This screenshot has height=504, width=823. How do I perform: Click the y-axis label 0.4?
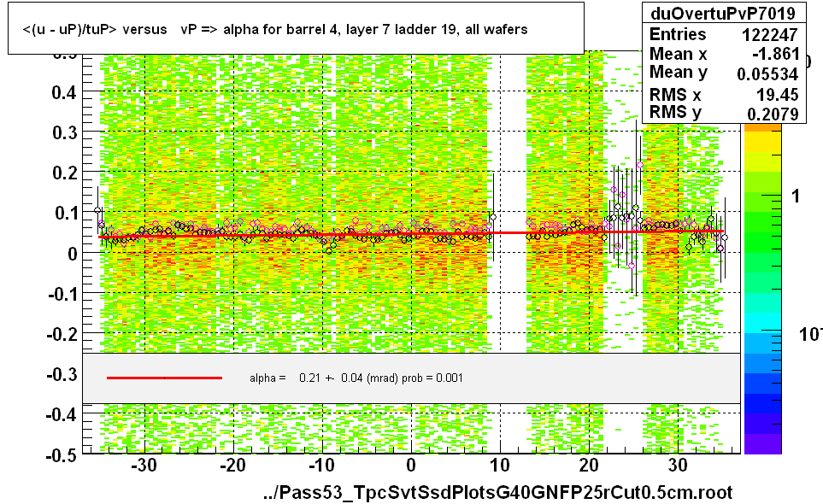pyautogui.click(x=65, y=93)
